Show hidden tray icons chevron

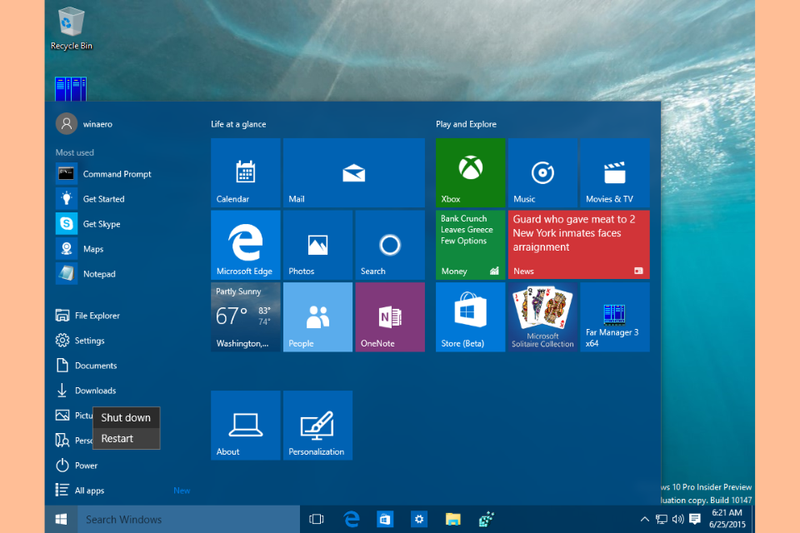point(645,519)
